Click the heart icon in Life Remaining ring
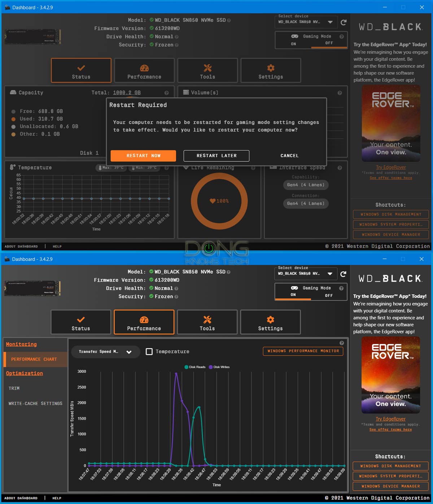433x504 pixels. (x=213, y=201)
